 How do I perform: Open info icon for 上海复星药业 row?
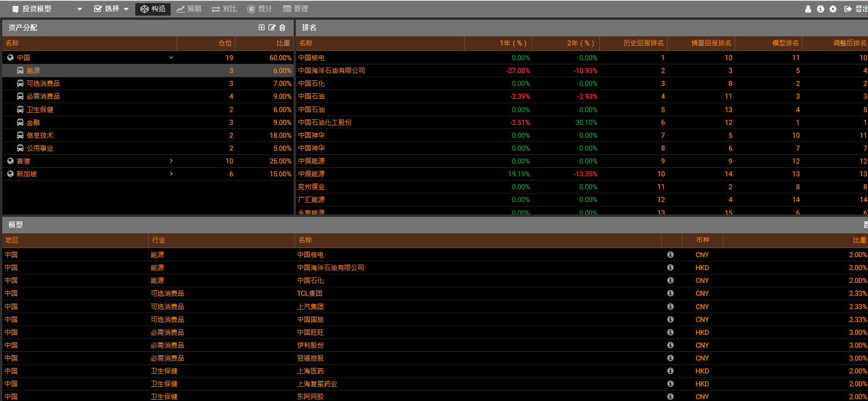coord(670,384)
